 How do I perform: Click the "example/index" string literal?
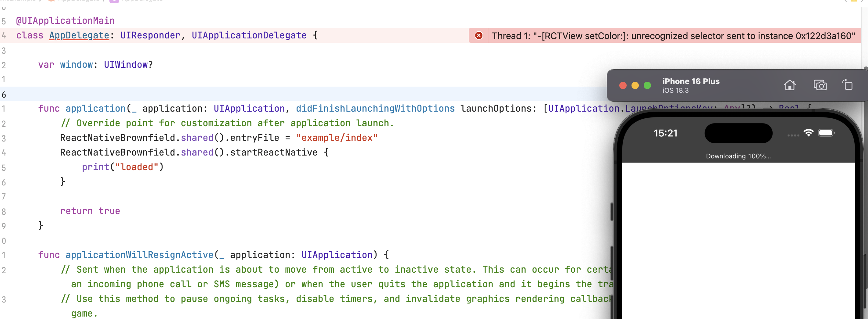coord(336,138)
